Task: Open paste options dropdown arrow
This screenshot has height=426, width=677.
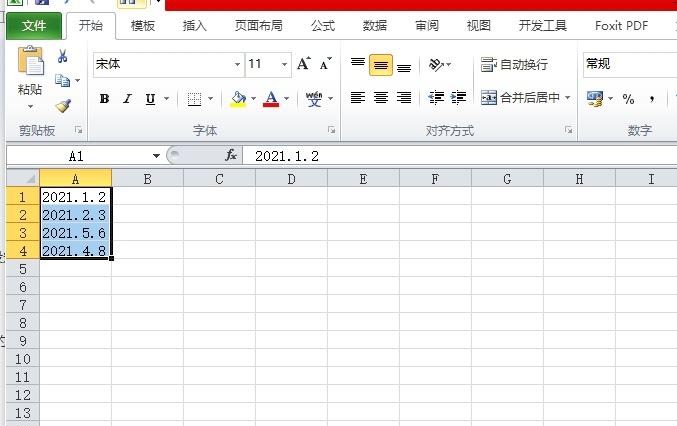Action: [x=30, y=107]
